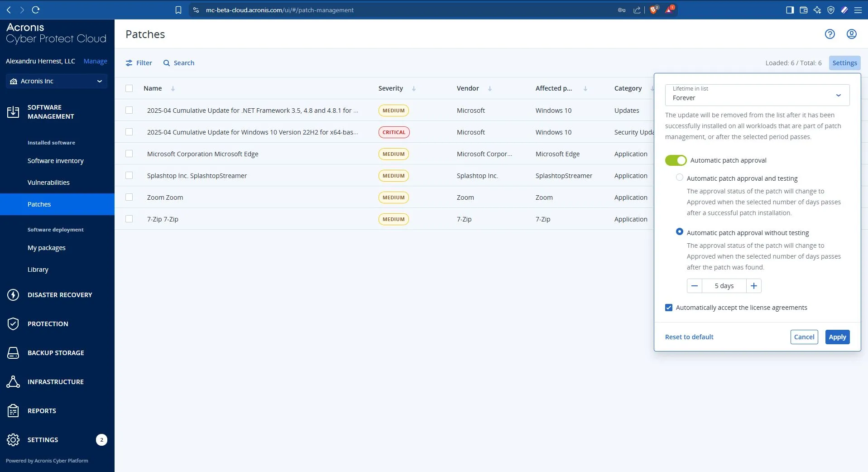Screen dimensions: 868x472
Task: Sort patches by the Severity column
Action: point(412,89)
